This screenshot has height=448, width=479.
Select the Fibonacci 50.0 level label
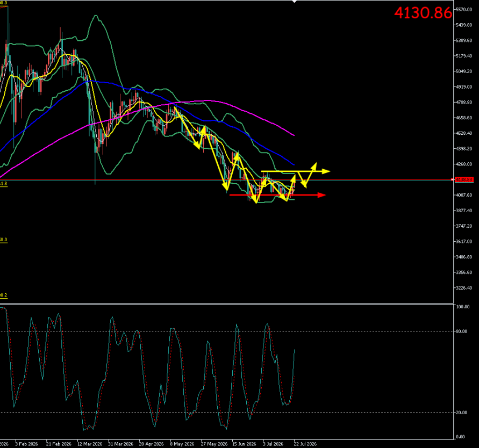(3, 240)
